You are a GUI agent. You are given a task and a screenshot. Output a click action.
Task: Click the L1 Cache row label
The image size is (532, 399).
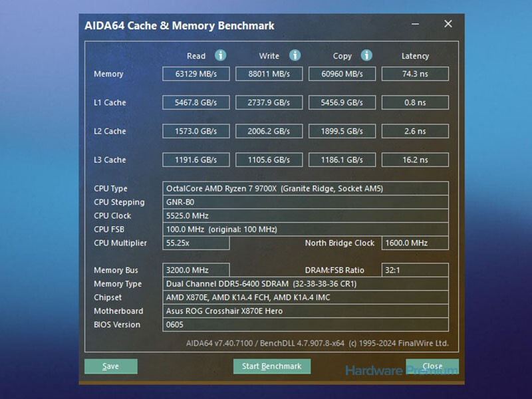(110, 102)
